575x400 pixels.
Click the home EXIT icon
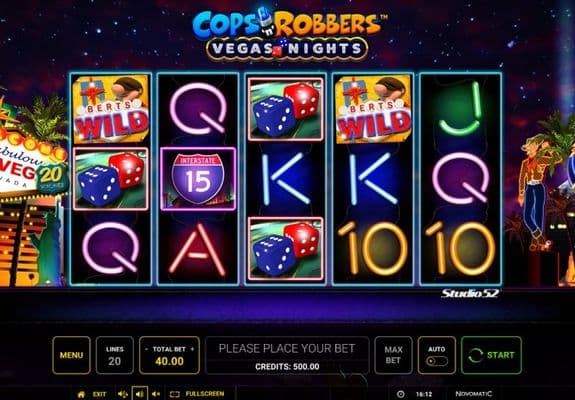81,394
